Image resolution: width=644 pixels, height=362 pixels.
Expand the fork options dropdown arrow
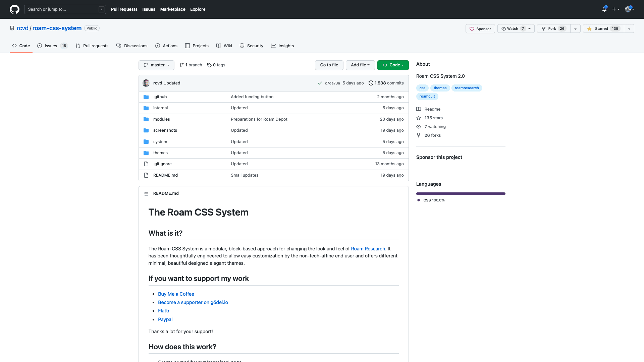coord(576,29)
